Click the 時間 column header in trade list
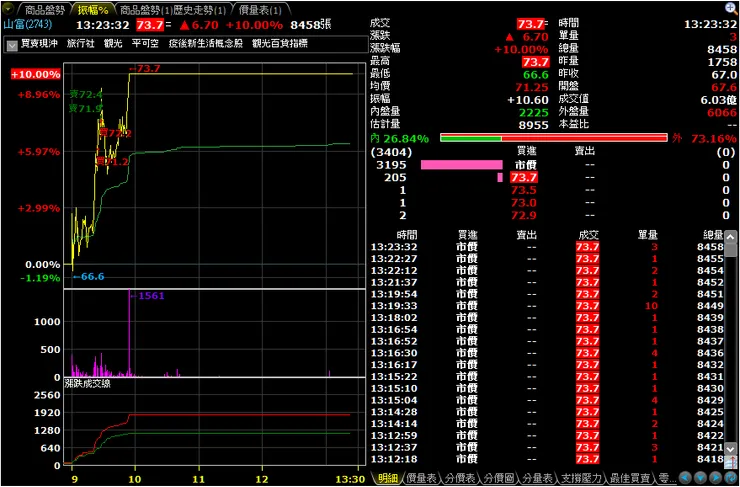This screenshot has width=740, height=487. coord(407,235)
